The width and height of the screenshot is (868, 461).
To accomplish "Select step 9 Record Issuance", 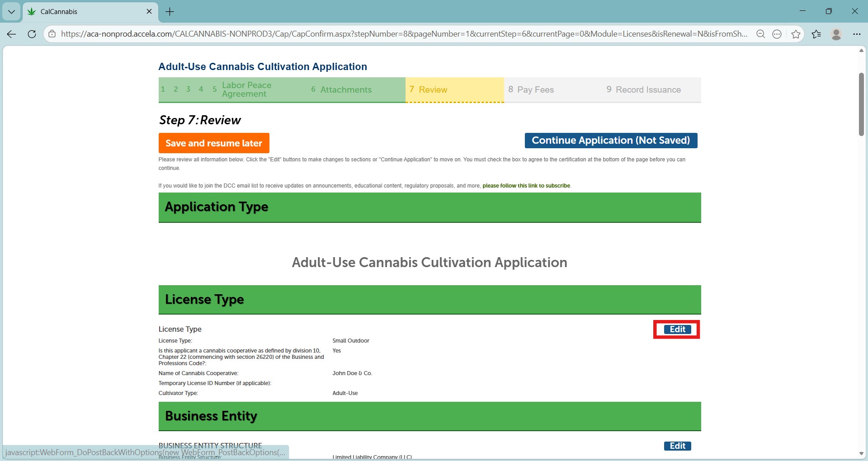I will [644, 89].
